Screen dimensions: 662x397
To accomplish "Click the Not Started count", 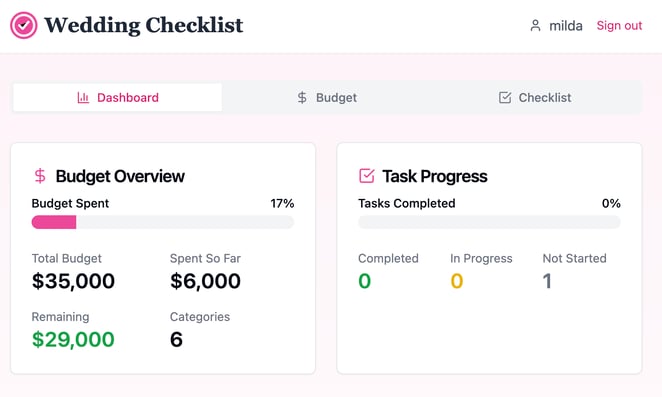I will pyautogui.click(x=547, y=281).
